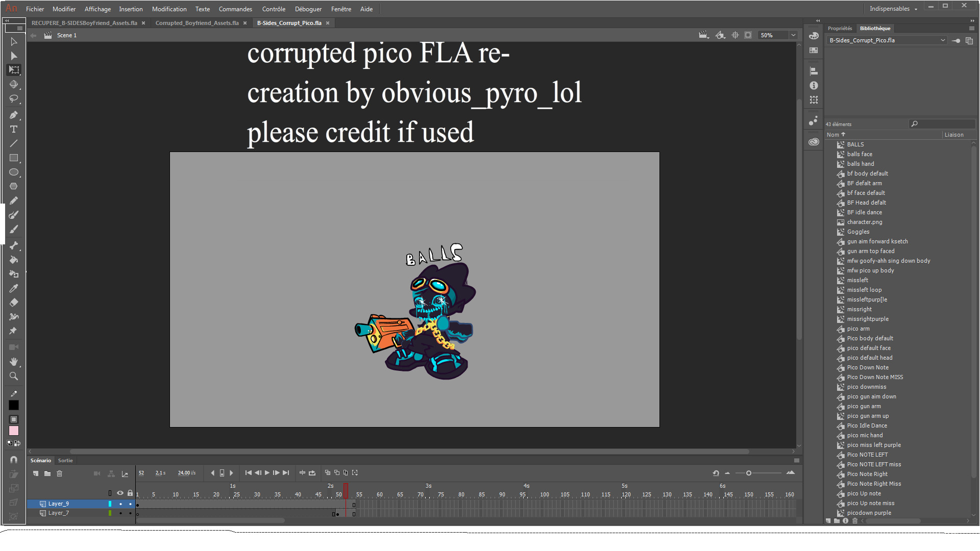
Task: Open the Creative Cloud Libraries icon
Action: tap(814, 142)
